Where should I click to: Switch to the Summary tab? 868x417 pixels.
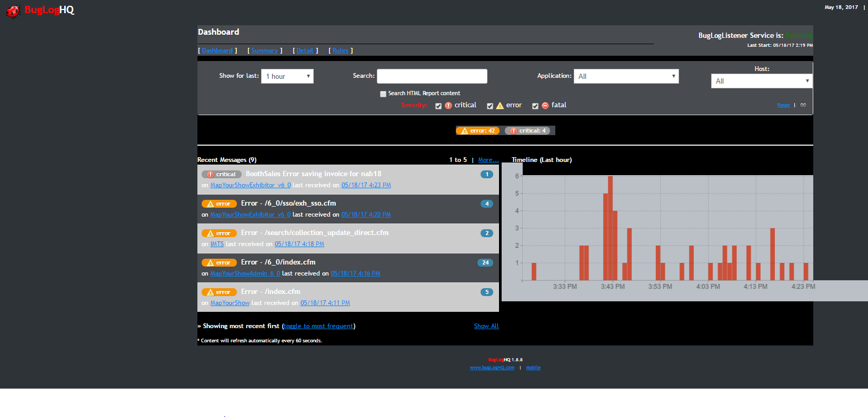click(x=264, y=50)
